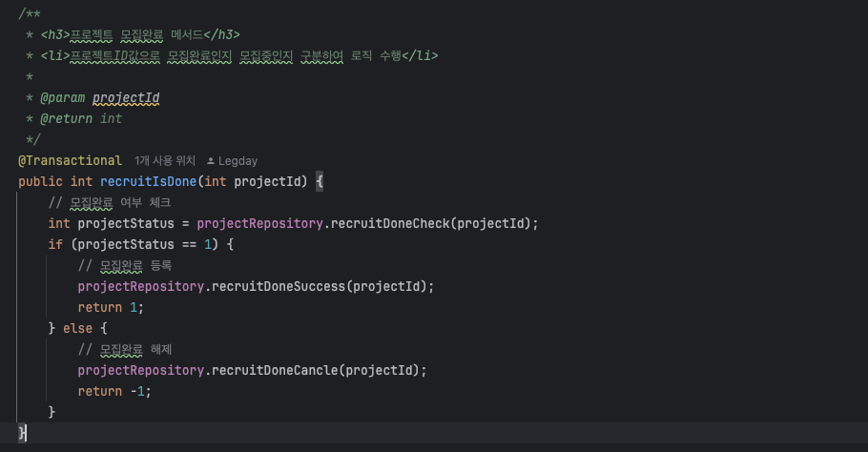
Task: Click the Javadoc opening '/**' line
Action: click(x=30, y=14)
